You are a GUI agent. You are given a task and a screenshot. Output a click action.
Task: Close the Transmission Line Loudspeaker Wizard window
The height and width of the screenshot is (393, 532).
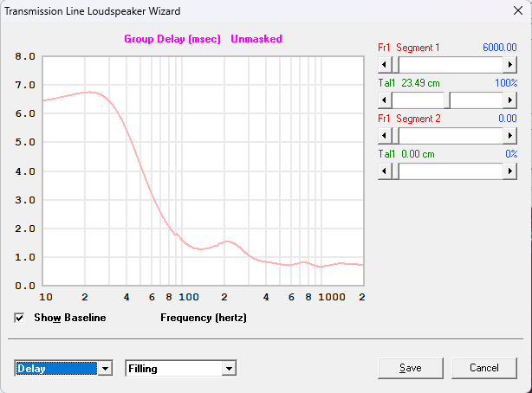(518, 11)
